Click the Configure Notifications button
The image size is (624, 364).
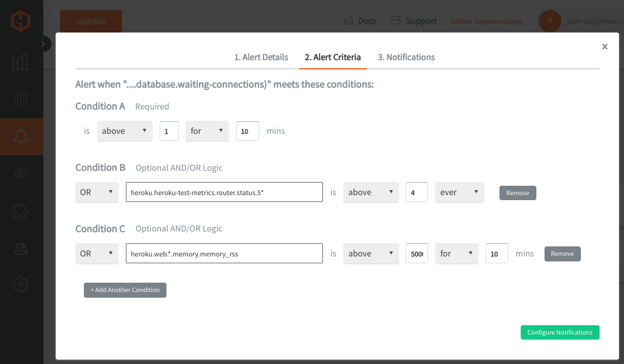click(x=560, y=332)
